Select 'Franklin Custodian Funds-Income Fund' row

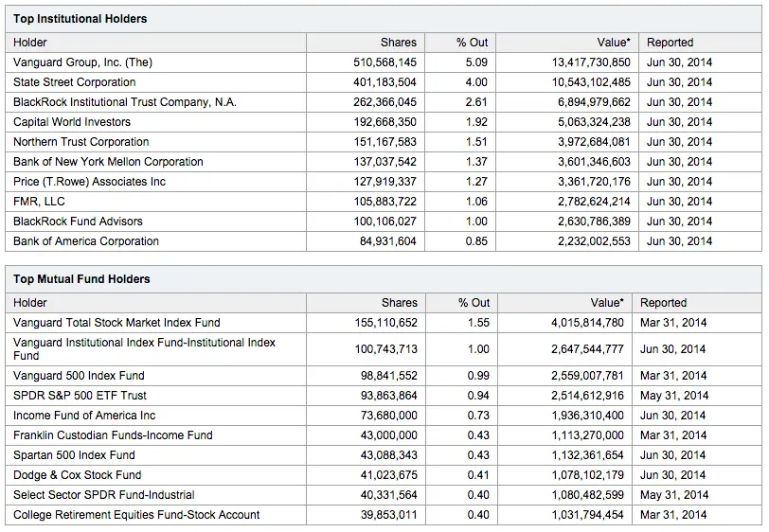[x=383, y=435]
